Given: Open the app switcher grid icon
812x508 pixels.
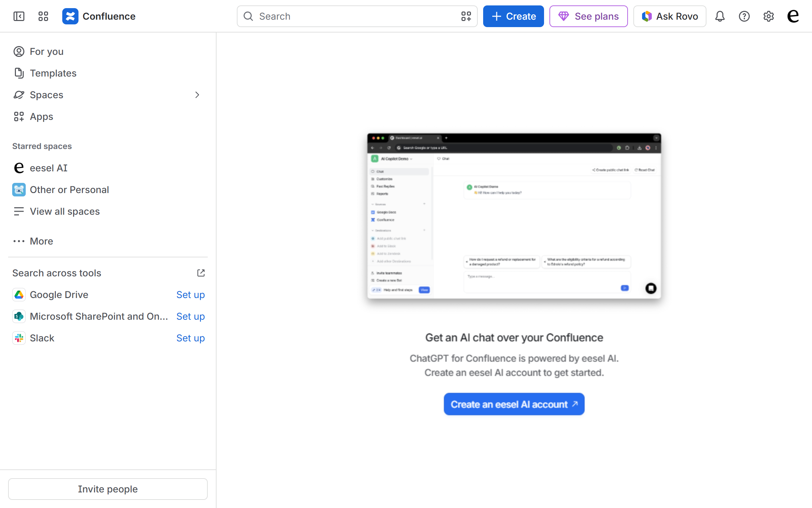Looking at the screenshot, I should coord(43,16).
